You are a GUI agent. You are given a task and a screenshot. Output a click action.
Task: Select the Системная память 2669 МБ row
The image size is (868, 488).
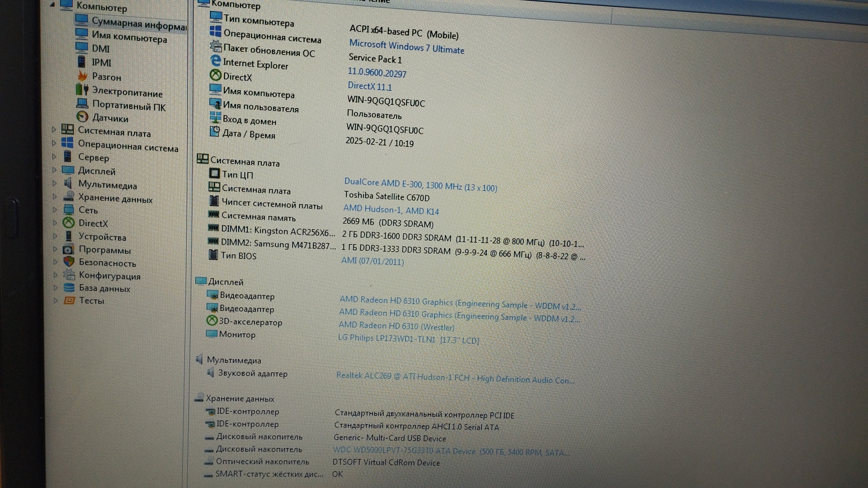coord(321,219)
